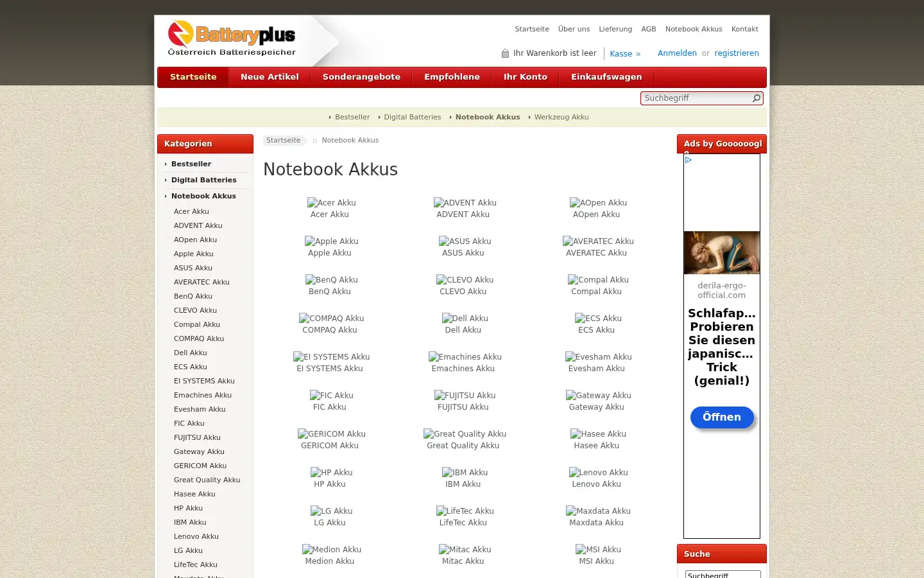Click the Lieferung header link
The width and height of the screenshot is (924, 578).
[615, 30]
